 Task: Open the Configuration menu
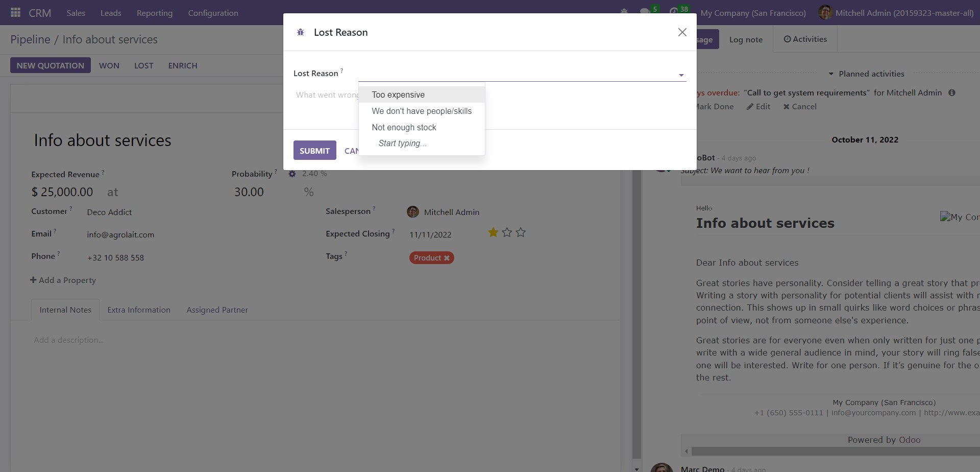(213, 13)
